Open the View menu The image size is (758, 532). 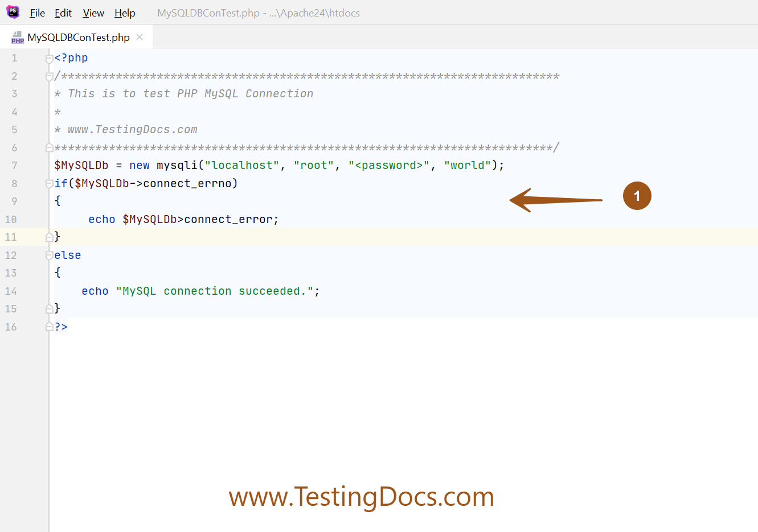92,13
